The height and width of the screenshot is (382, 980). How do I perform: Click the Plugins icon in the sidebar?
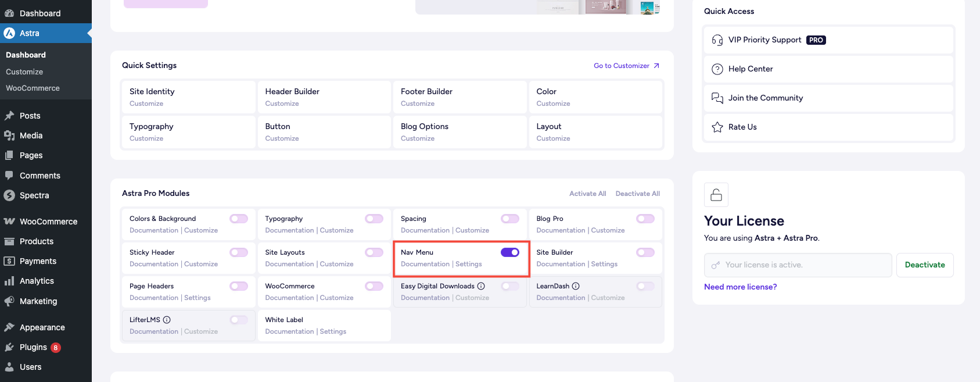9,347
